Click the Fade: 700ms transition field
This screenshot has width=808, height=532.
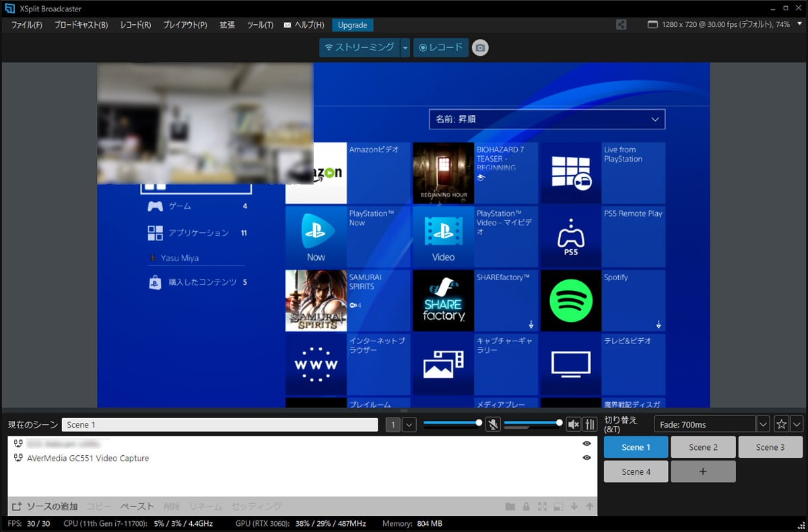pos(705,424)
